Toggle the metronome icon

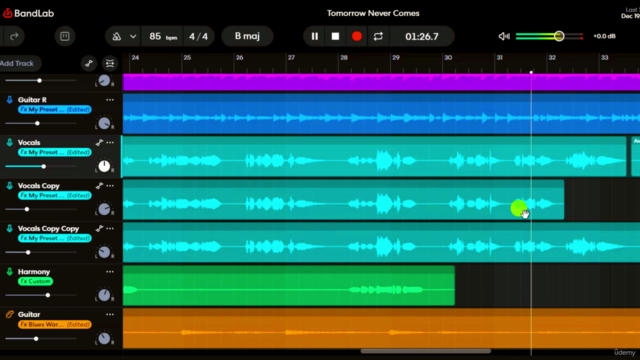[117, 36]
